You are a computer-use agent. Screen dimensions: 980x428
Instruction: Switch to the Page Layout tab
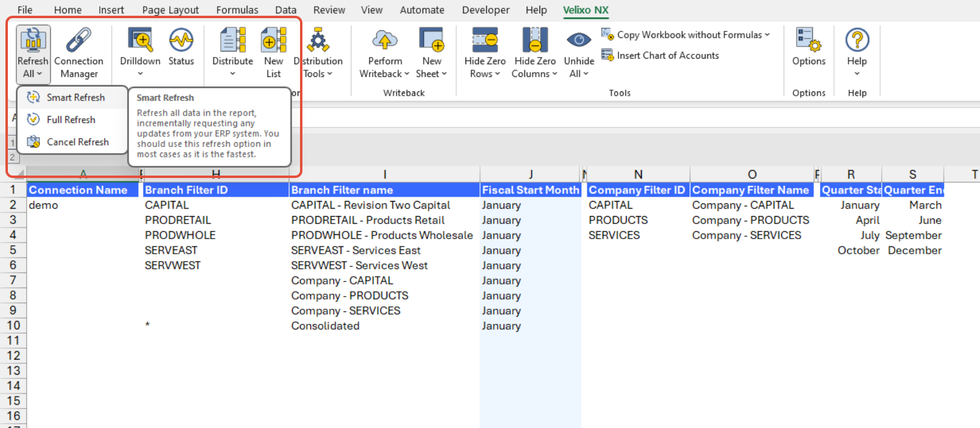click(170, 10)
